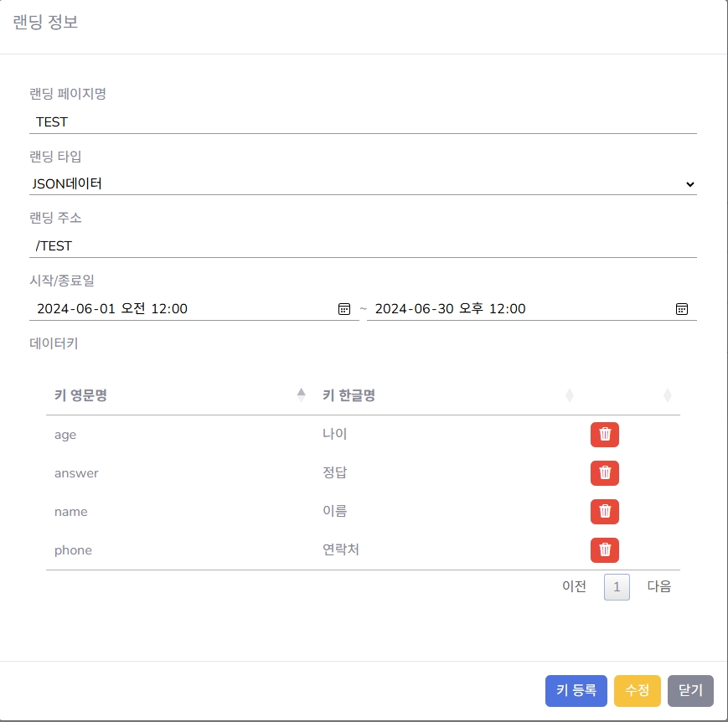This screenshot has height=722, width=728.
Task: Sort by 키 영문명 column arrow
Action: [x=302, y=395]
